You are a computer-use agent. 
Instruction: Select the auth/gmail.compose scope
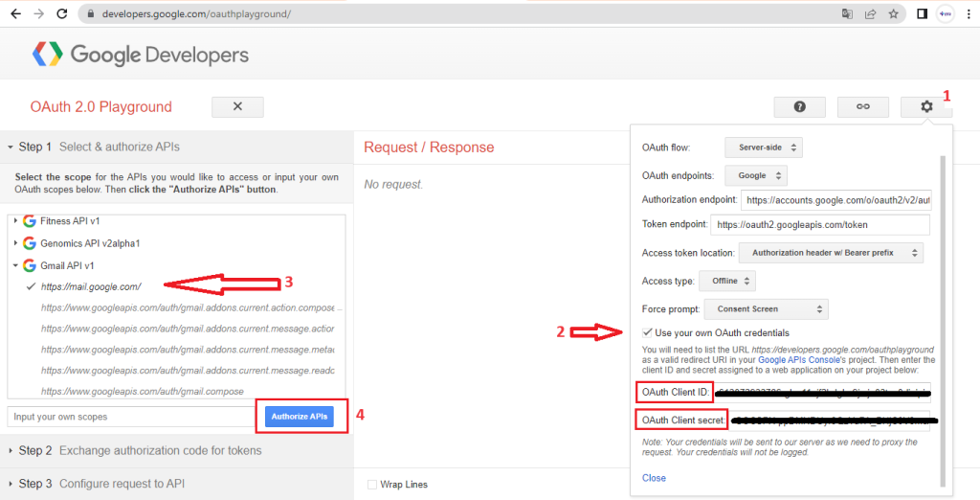[143, 391]
